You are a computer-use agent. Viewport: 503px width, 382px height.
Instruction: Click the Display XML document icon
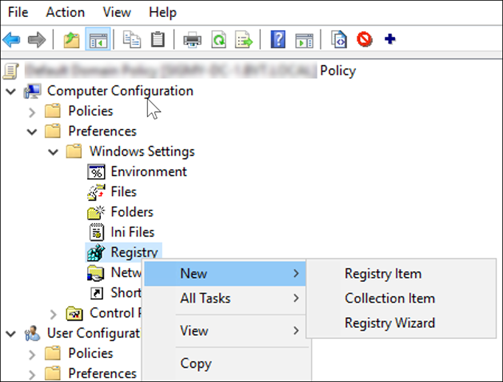[x=339, y=40]
